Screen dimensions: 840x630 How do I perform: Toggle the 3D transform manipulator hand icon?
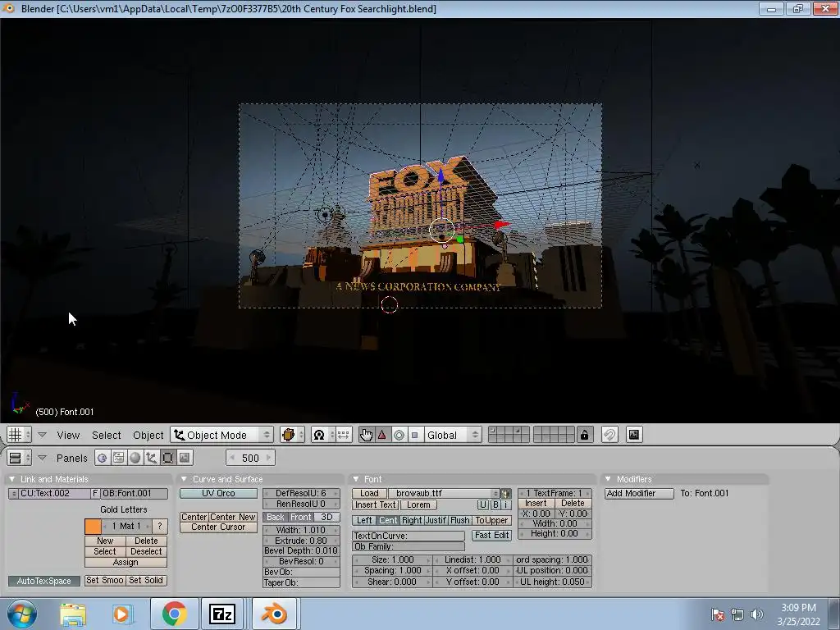[x=367, y=435]
